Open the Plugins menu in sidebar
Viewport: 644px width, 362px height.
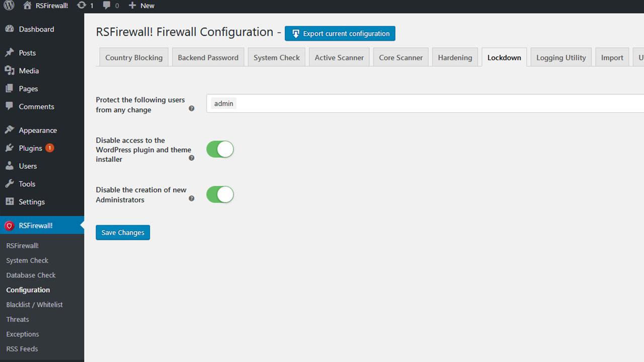pos(30,148)
